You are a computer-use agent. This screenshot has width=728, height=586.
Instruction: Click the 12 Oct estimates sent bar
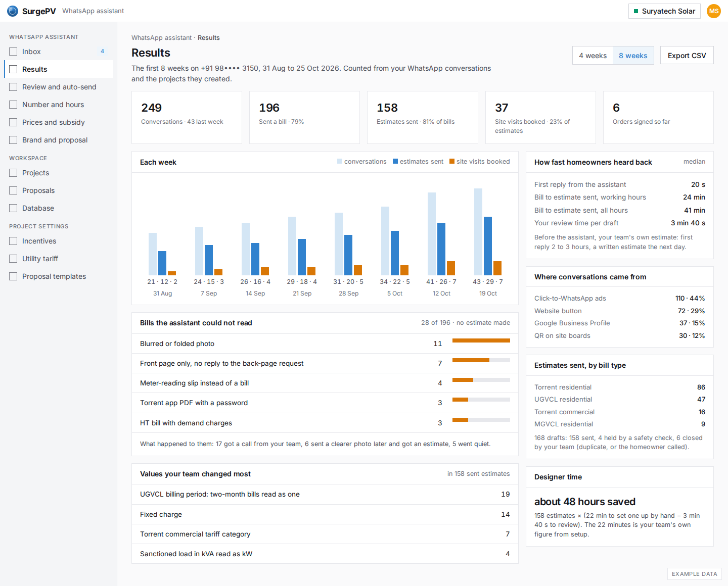pyautogui.click(x=441, y=249)
